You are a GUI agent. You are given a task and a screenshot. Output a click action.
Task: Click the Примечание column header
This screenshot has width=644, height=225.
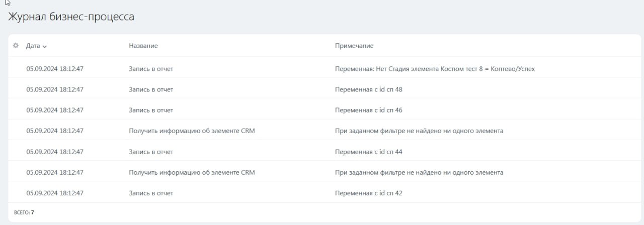pyautogui.click(x=354, y=46)
